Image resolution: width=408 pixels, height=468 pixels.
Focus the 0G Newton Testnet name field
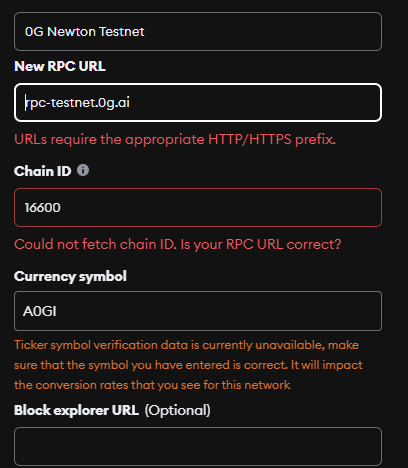pos(198,32)
